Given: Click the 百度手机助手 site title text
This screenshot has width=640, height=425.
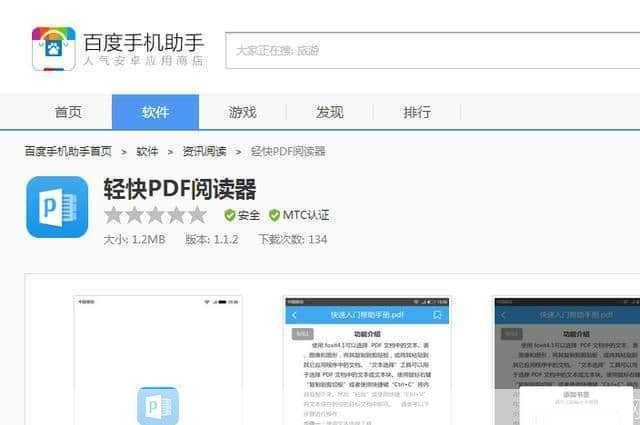Looking at the screenshot, I should (x=143, y=43).
